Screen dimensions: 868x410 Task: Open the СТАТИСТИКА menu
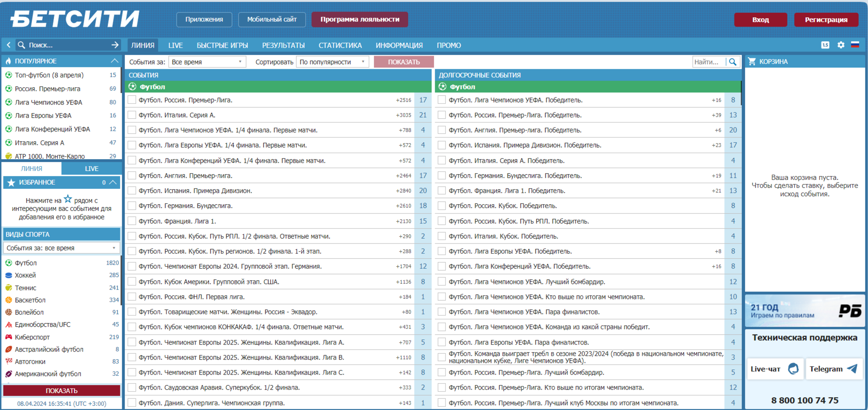(340, 45)
